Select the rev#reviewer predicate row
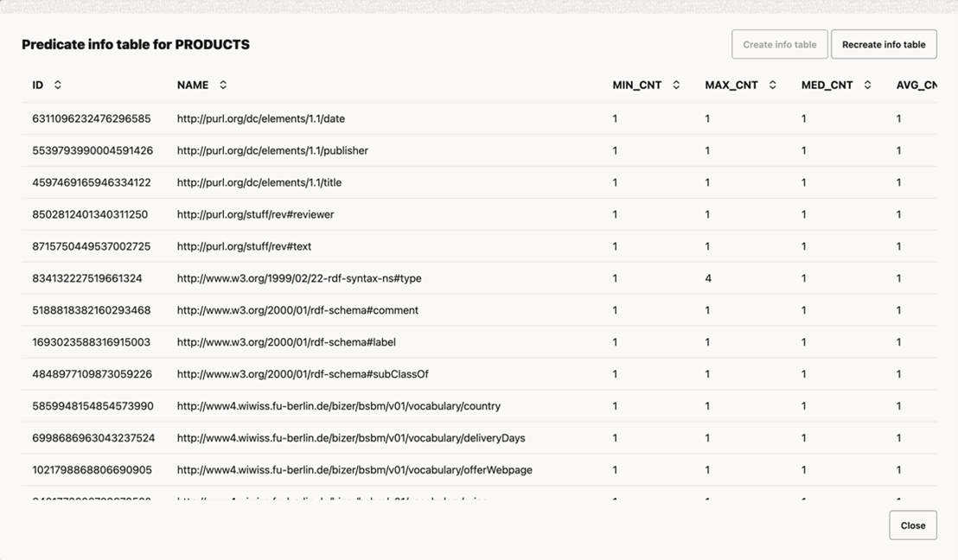Image resolution: width=958 pixels, height=560 pixels. click(x=255, y=214)
